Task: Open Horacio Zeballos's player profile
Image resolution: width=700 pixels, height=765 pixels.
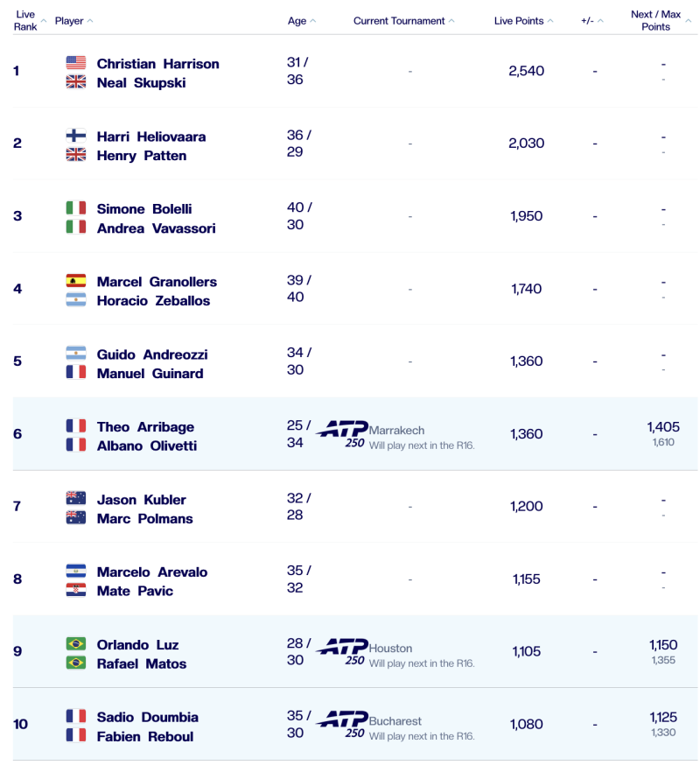Action: pos(153,301)
